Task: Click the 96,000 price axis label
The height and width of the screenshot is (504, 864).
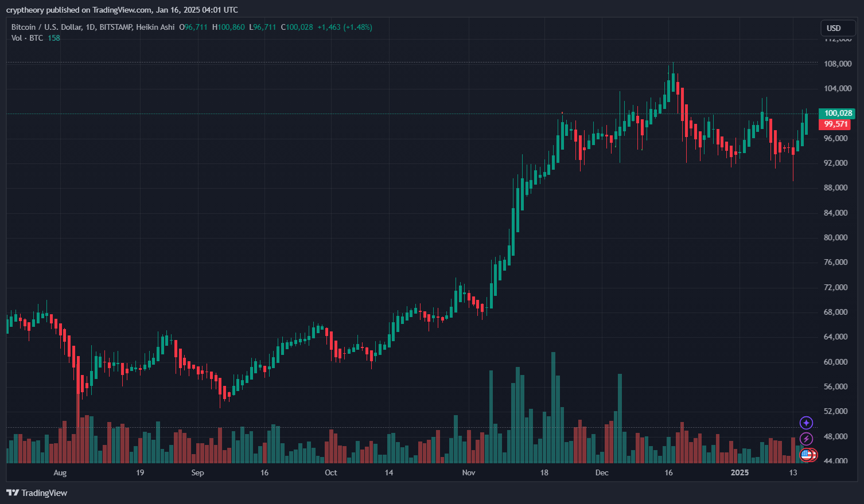Action: pyautogui.click(x=835, y=138)
